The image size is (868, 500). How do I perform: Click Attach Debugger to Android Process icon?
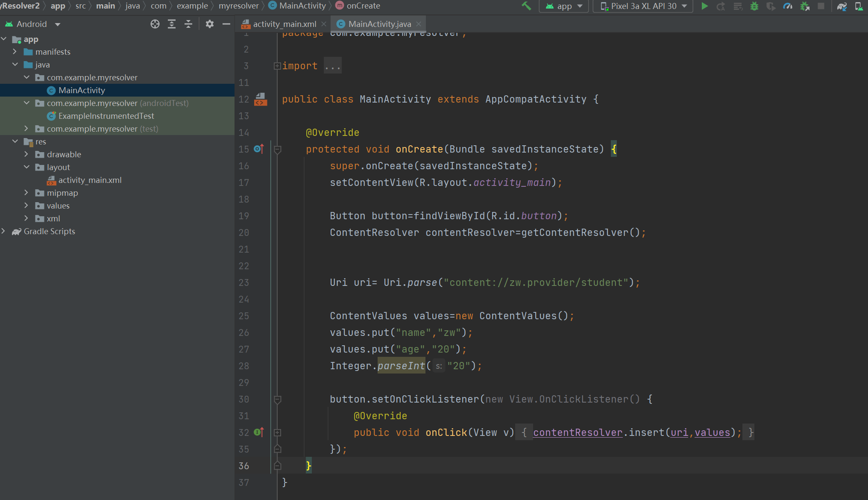(805, 6)
